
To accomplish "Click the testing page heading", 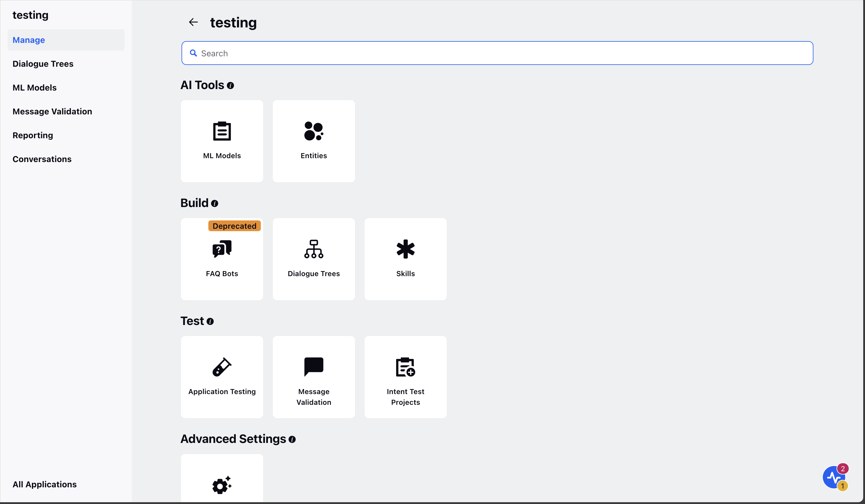I will click(x=233, y=23).
